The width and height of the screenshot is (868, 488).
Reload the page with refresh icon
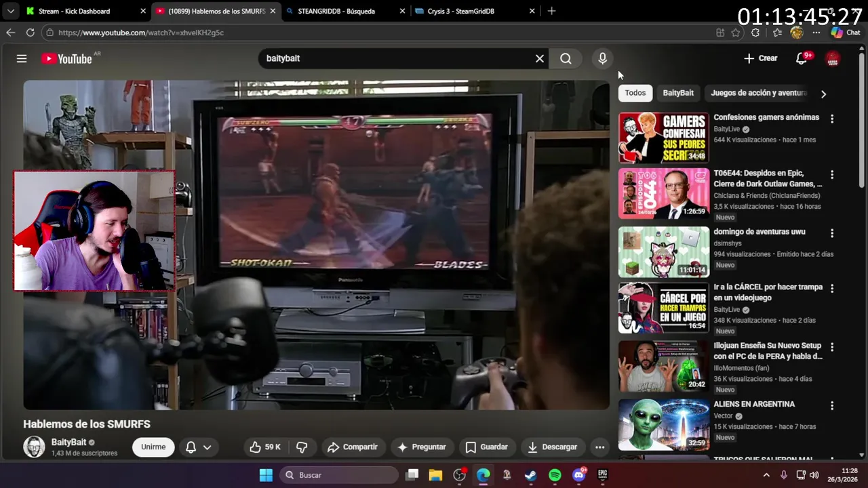tap(30, 33)
